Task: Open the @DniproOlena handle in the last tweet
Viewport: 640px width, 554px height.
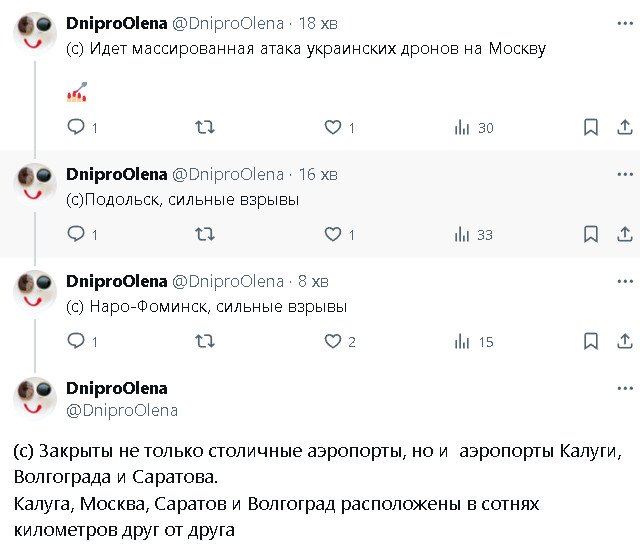Action: (x=121, y=410)
